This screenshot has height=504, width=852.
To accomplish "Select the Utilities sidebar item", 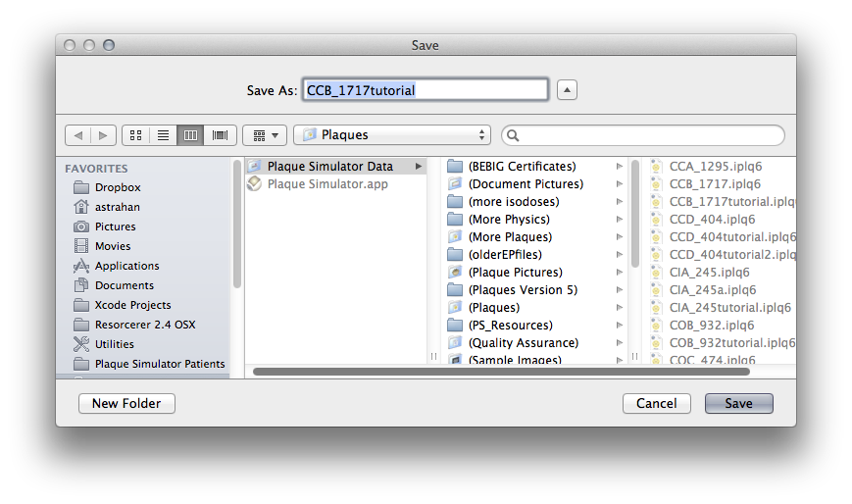I will pos(115,344).
